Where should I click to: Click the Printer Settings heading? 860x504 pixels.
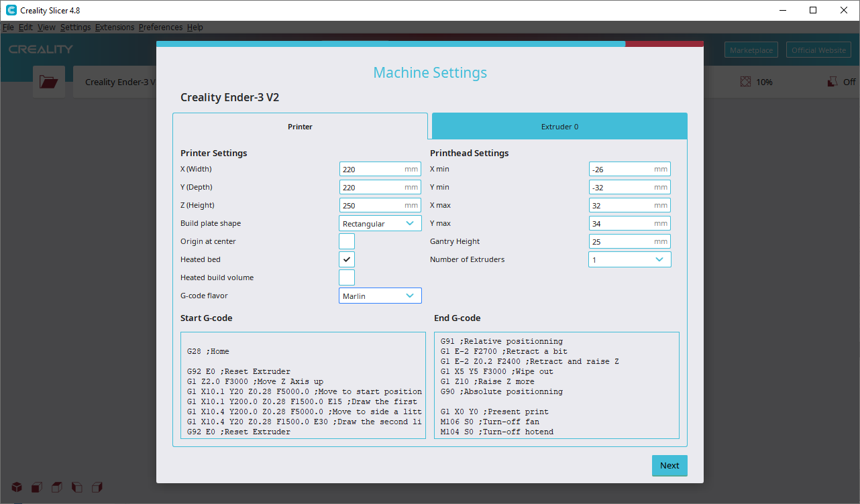214,153
